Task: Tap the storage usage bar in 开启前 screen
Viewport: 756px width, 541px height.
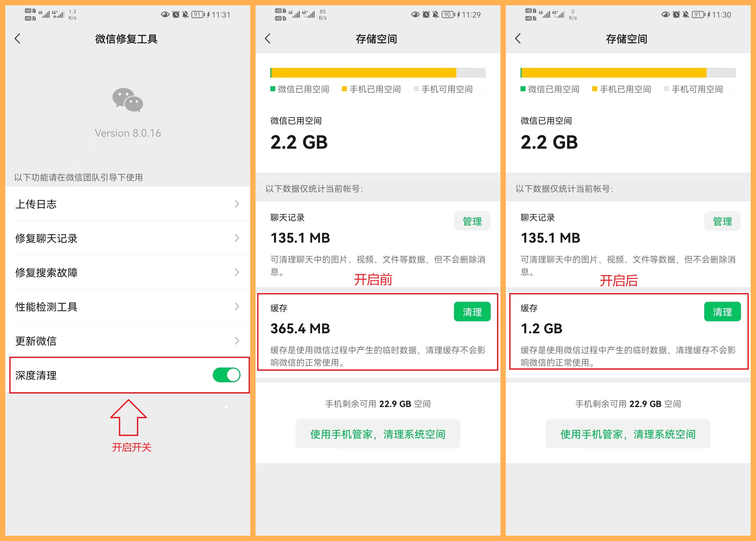Action: 378,73
